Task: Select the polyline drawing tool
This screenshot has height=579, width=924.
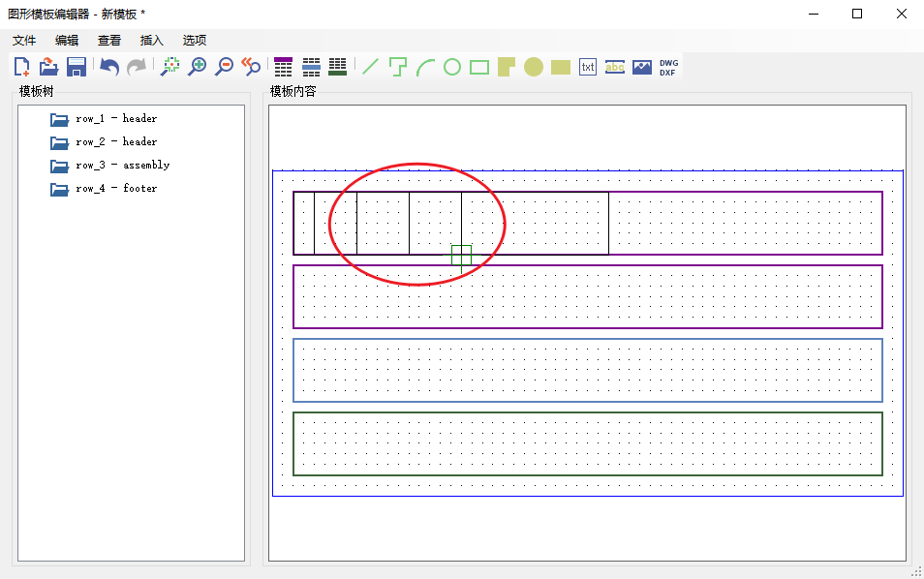Action: 398,67
